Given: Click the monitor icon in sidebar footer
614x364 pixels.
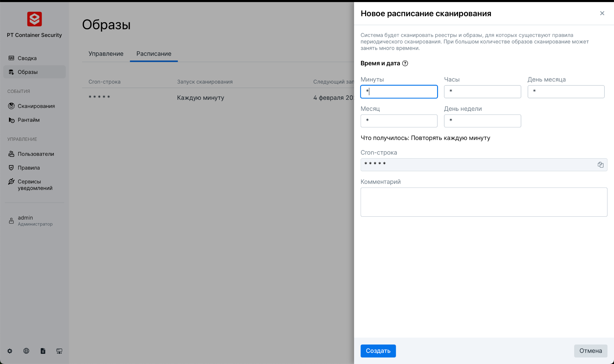Looking at the screenshot, I should 59,351.
